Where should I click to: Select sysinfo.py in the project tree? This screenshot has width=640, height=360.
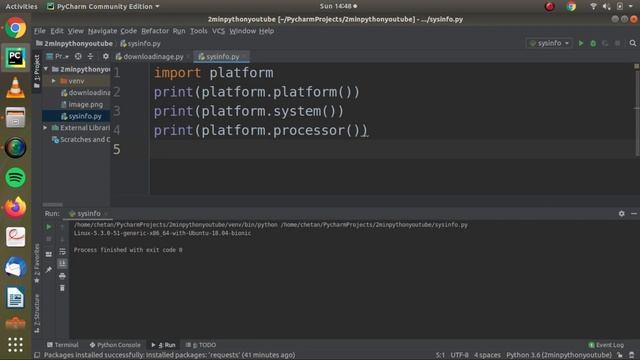(81, 116)
